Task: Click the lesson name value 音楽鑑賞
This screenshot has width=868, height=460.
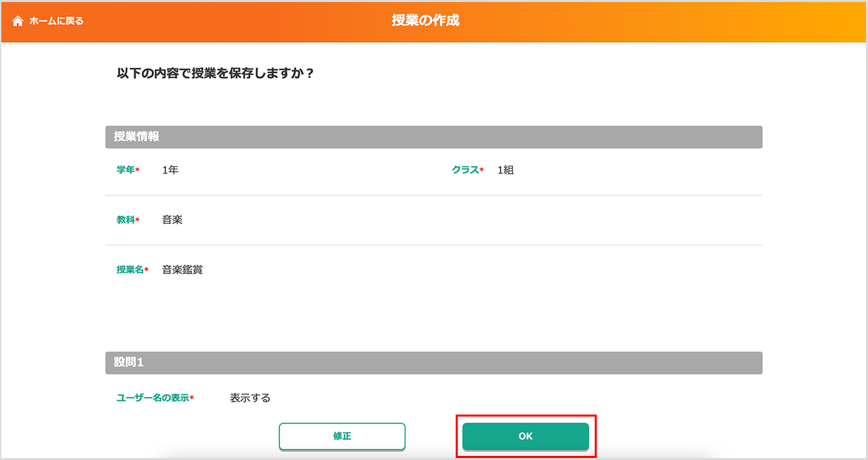Action: [x=182, y=270]
